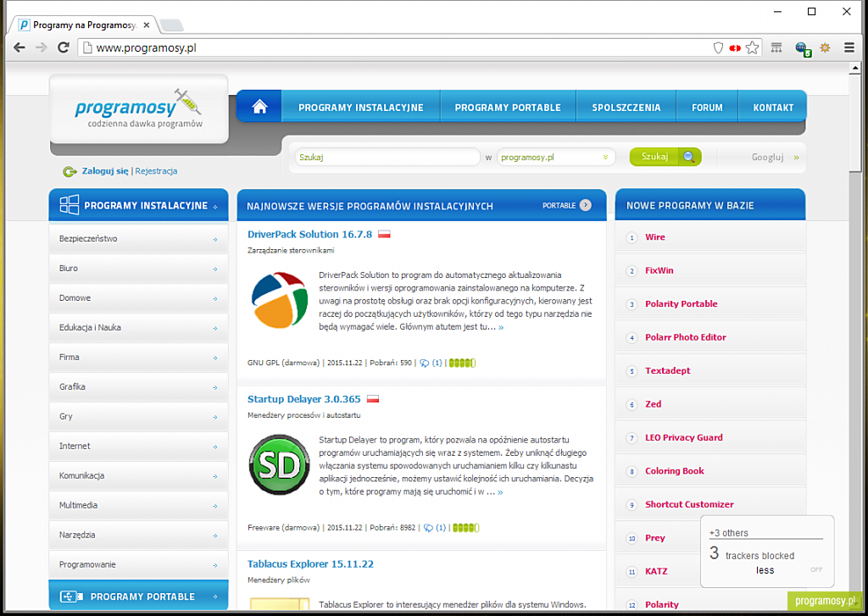This screenshot has height=616, width=868.
Task: Bookmark this page with the star icon
Action: [752, 47]
